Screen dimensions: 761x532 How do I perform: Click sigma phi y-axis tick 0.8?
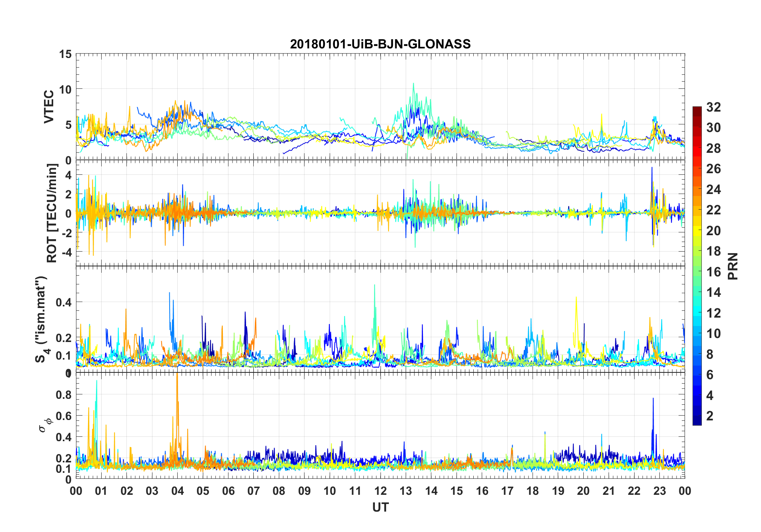(x=64, y=394)
